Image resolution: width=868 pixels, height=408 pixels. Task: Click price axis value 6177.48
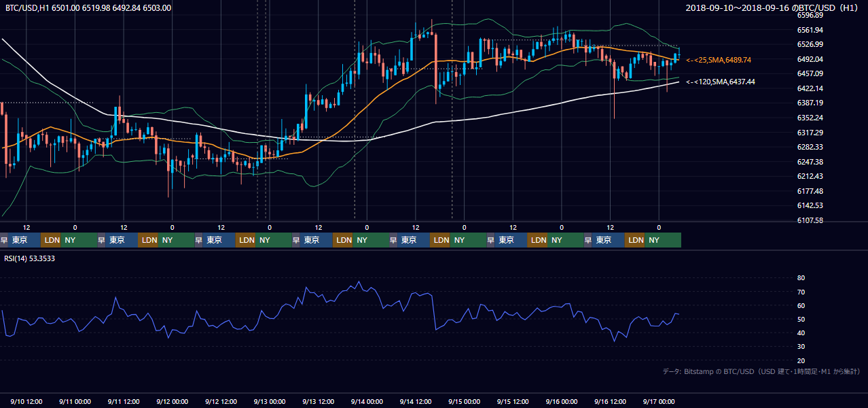[810, 191]
